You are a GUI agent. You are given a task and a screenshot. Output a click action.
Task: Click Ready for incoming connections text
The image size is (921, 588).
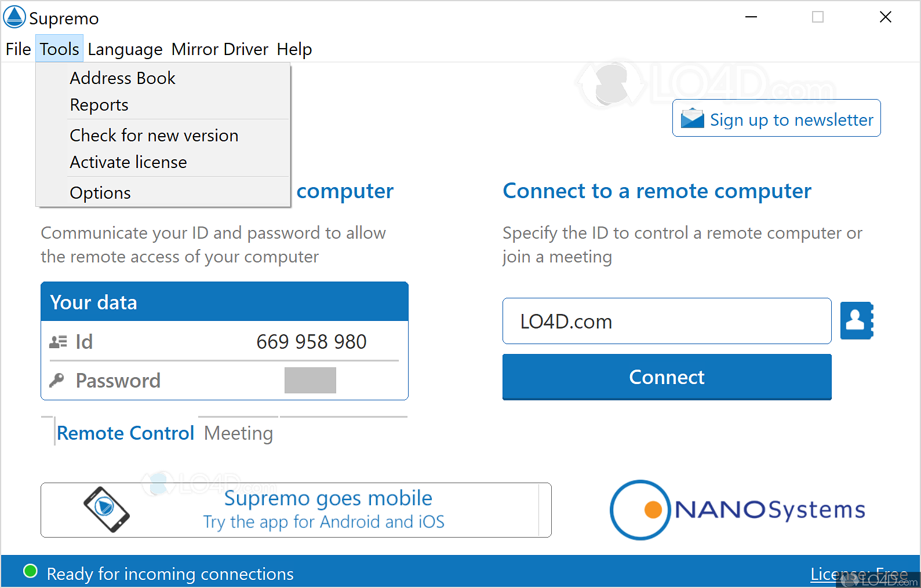pos(170,574)
